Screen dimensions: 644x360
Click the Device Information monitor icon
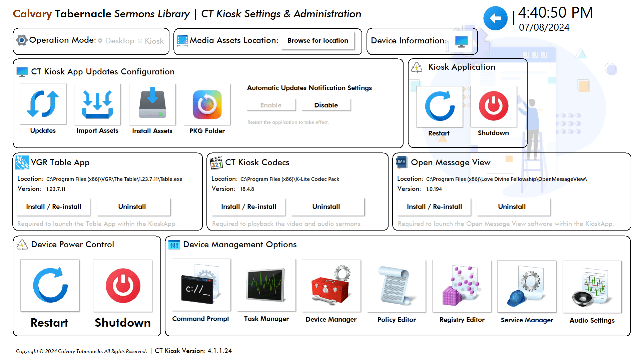point(461,41)
